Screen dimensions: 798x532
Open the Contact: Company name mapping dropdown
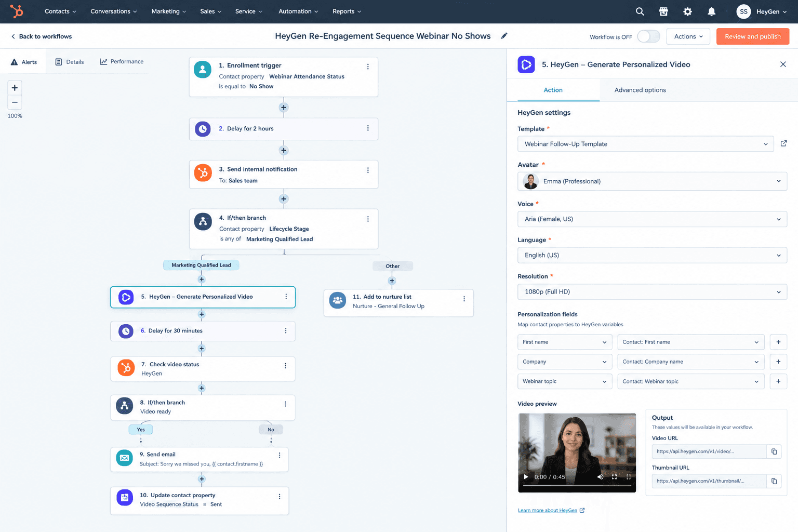691,362
